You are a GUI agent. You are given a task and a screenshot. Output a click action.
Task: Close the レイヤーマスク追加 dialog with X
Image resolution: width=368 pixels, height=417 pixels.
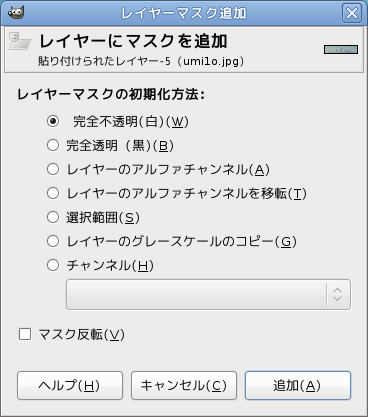352,13
